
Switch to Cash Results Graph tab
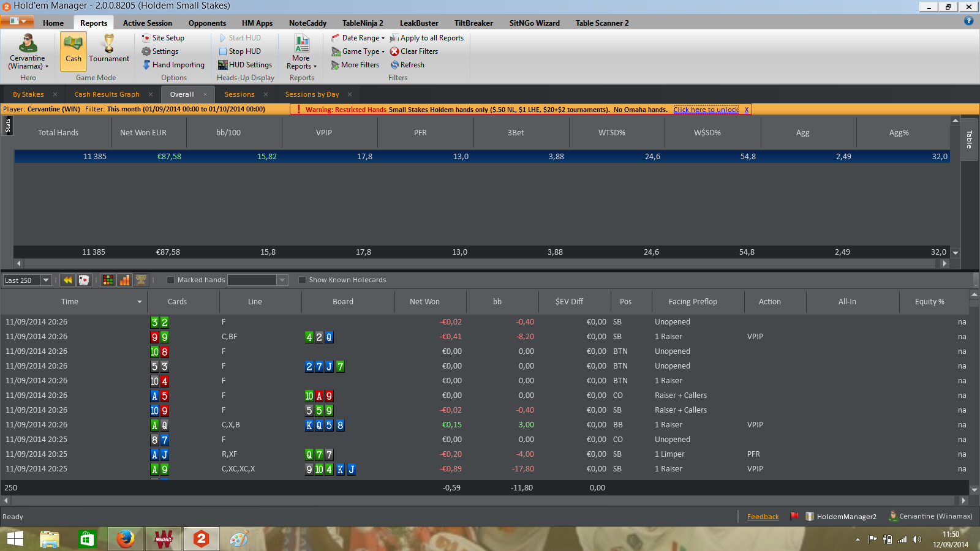[x=107, y=94]
